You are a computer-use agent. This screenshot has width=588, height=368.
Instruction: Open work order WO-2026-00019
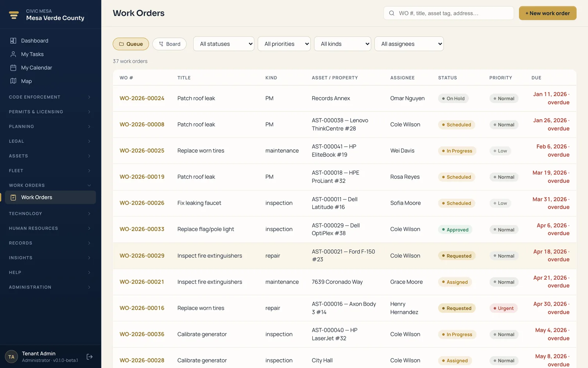[x=142, y=177]
